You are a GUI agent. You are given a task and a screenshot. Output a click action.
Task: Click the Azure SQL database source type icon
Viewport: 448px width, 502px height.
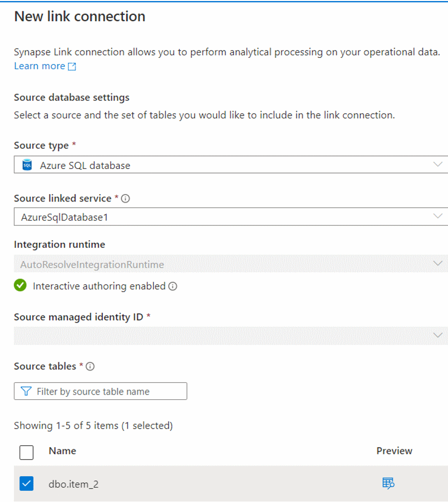tap(27, 165)
